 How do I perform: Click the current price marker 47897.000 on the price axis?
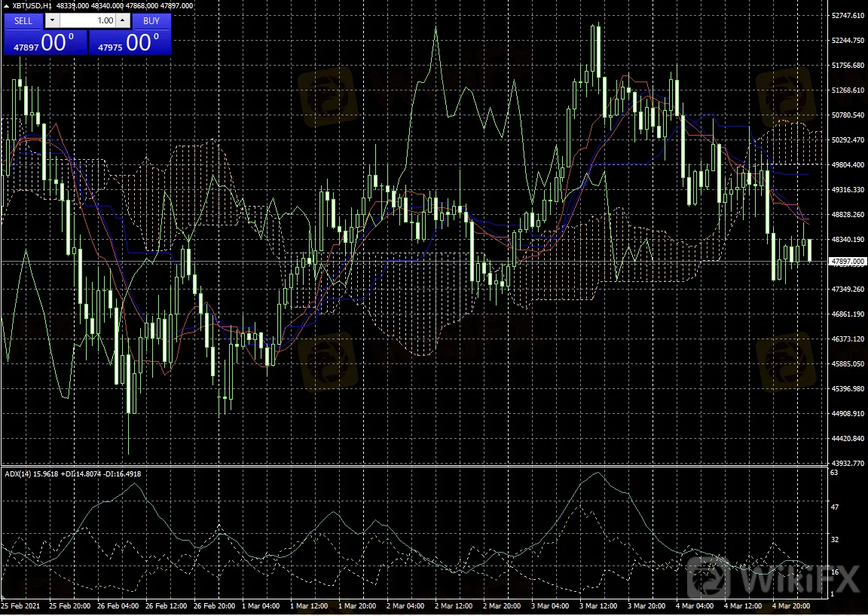(x=848, y=261)
